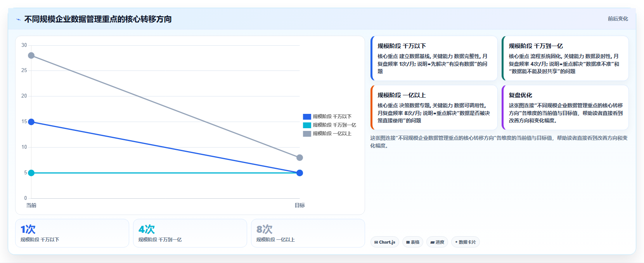Toggle the 规模阶段 千万以下 legend swatch
644x263 pixels.
(307, 117)
